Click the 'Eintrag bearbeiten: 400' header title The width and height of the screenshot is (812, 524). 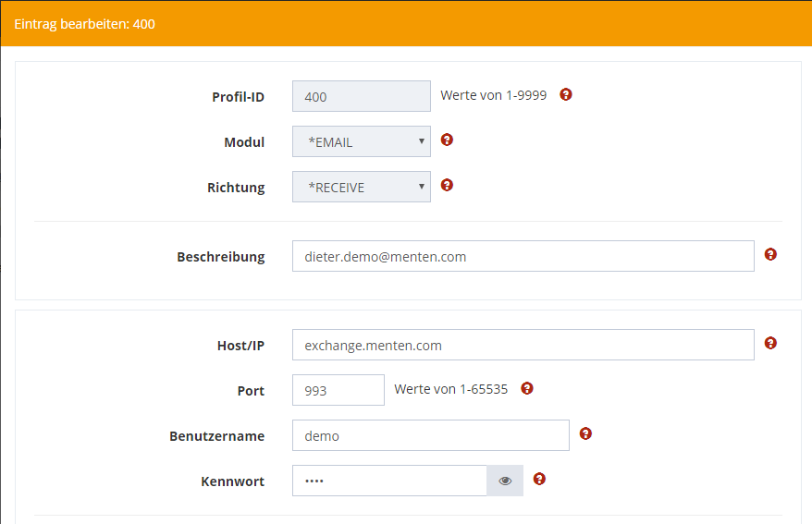84,24
